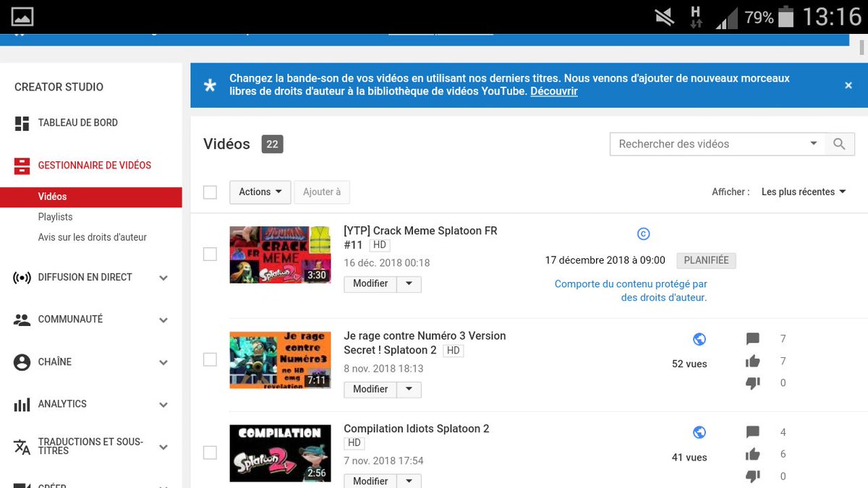The height and width of the screenshot is (488, 868).
Task: Click the 52 vues view count
Action: pyautogui.click(x=689, y=364)
